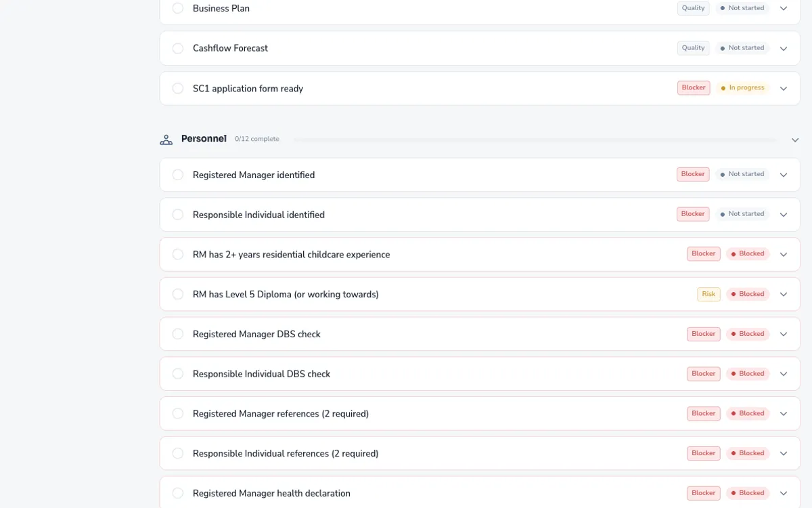Expand the SC1 application form row

[784, 88]
